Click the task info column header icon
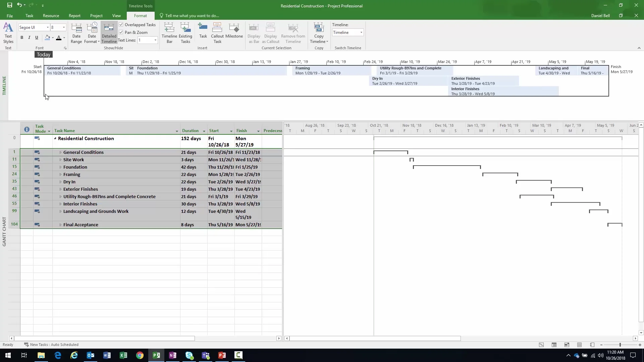This screenshot has height=362, width=644. click(27, 129)
